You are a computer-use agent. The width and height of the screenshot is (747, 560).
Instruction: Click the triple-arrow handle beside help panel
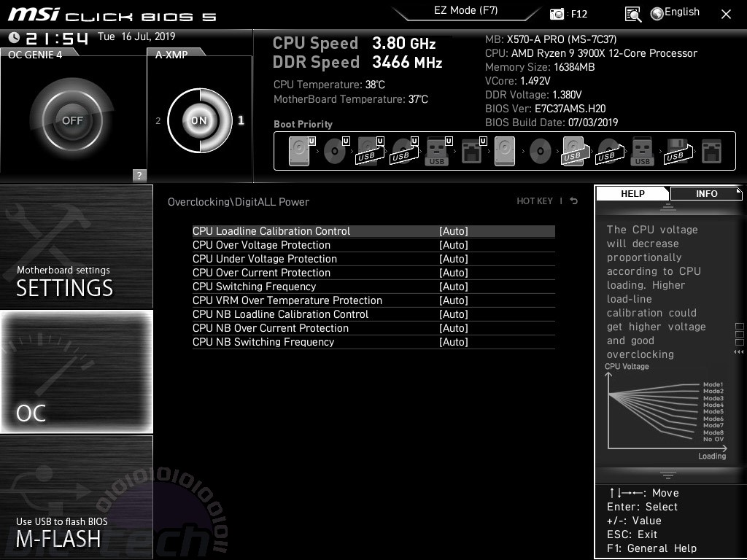(738, 352)
